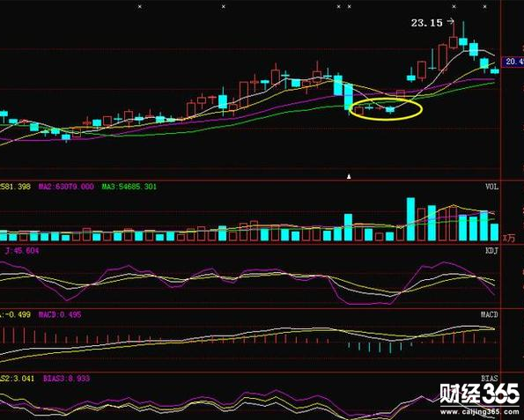
Task: Click the S2:3.041 bias value readout
Action: pos(17,379)
